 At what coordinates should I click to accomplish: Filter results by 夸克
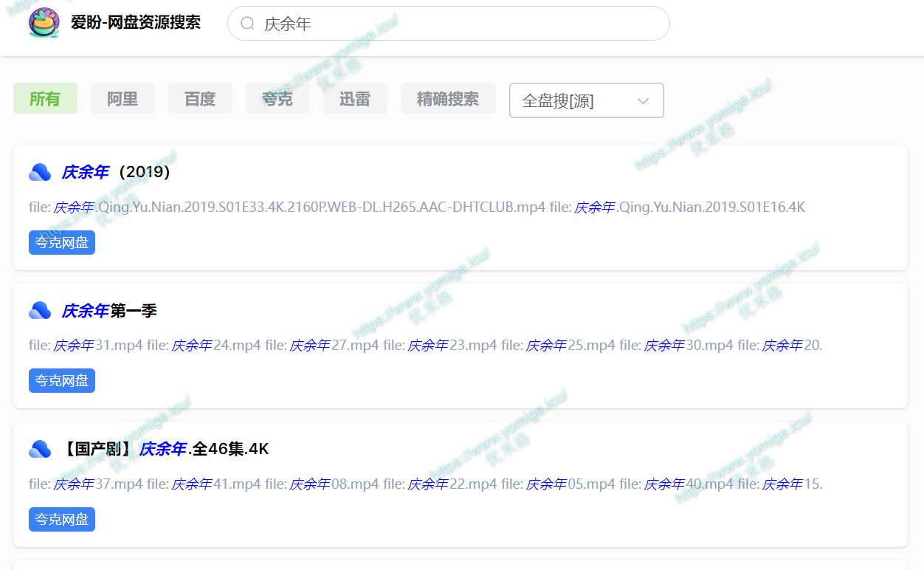click(x=277, y=99)
